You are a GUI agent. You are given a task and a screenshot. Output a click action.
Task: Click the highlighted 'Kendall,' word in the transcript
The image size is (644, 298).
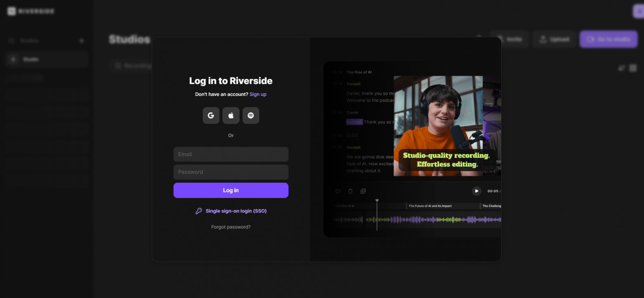pyautogui.click(x=354, y=122)
